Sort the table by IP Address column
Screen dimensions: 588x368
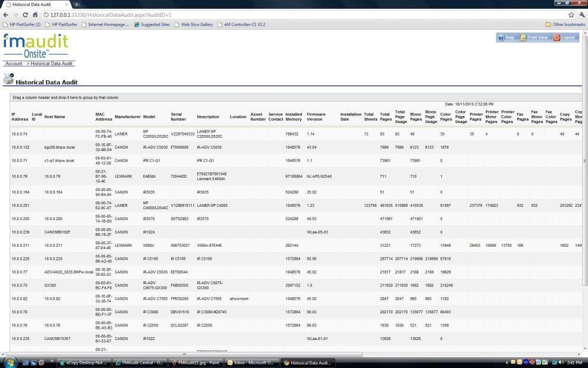coord(18,117)
